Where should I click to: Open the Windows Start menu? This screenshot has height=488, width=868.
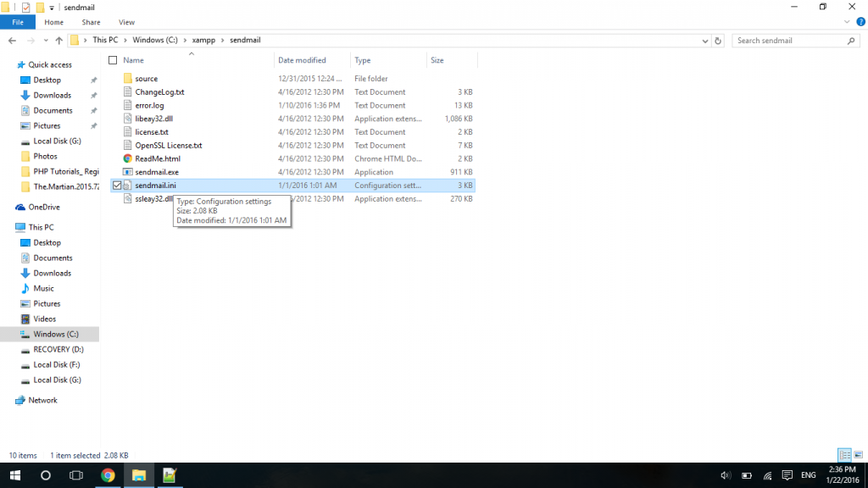click(x=15, y=475)
